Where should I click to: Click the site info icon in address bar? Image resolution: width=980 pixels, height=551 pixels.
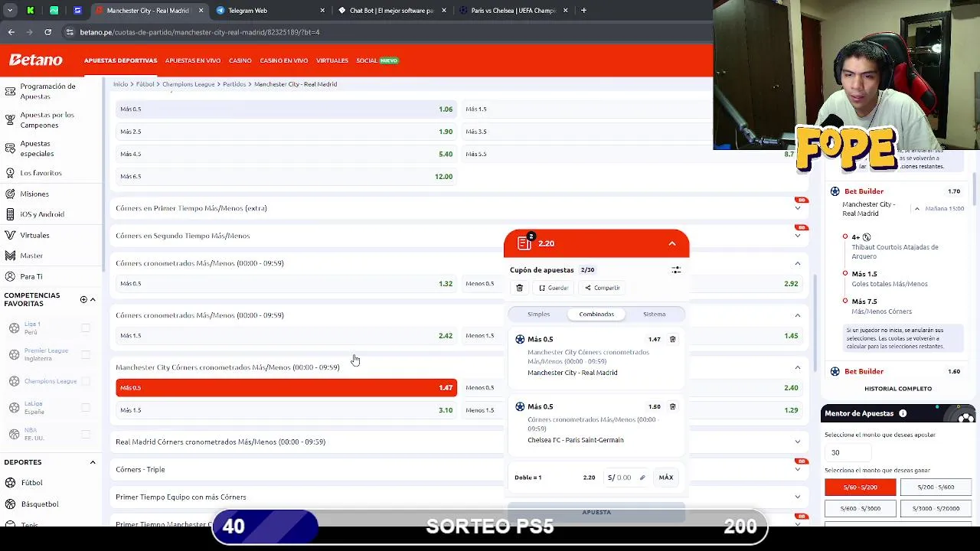pos(70,32)
